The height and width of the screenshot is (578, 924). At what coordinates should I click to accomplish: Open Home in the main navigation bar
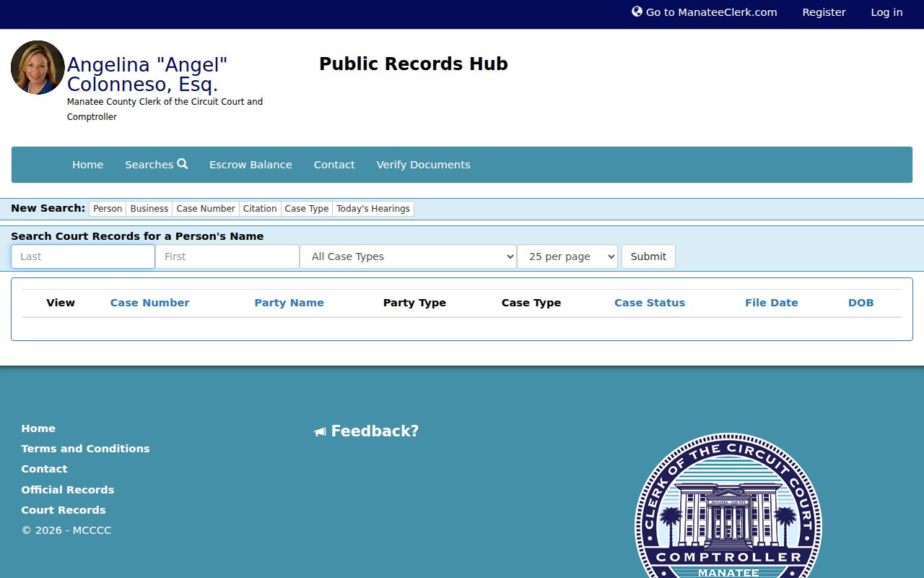click(87, 165)
